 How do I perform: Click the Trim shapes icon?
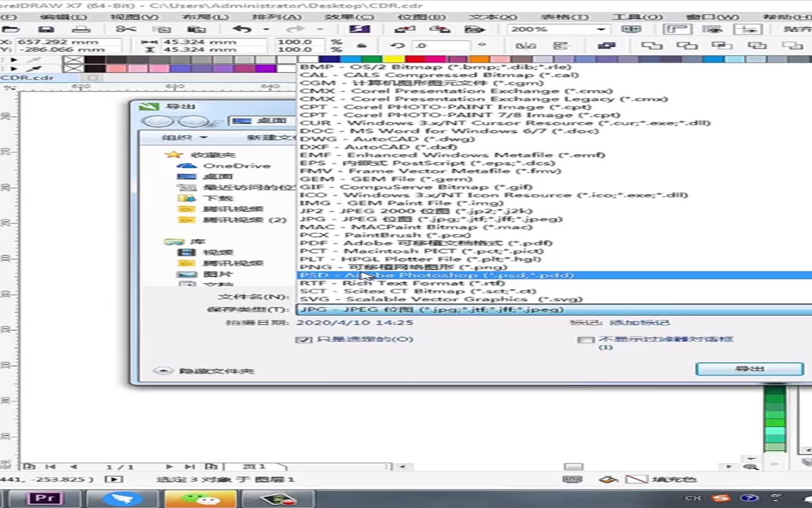[687, 46]
